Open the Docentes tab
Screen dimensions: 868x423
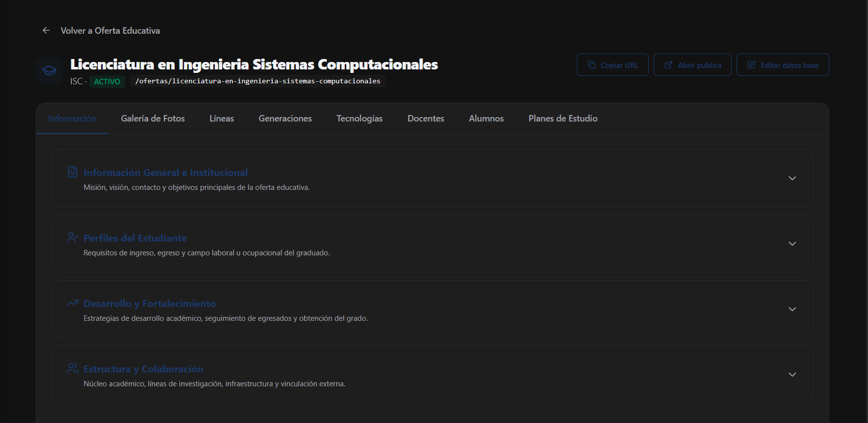(x=426, y=119)
